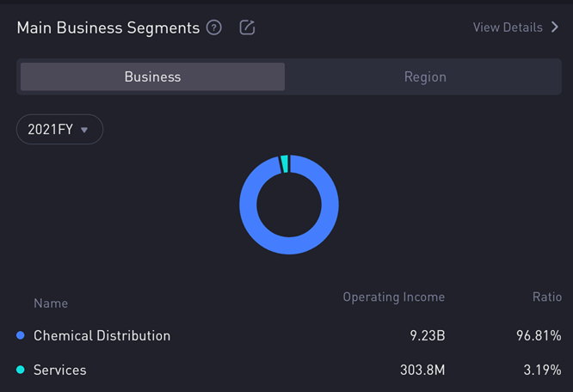Click the Operating Income column header

393,297
